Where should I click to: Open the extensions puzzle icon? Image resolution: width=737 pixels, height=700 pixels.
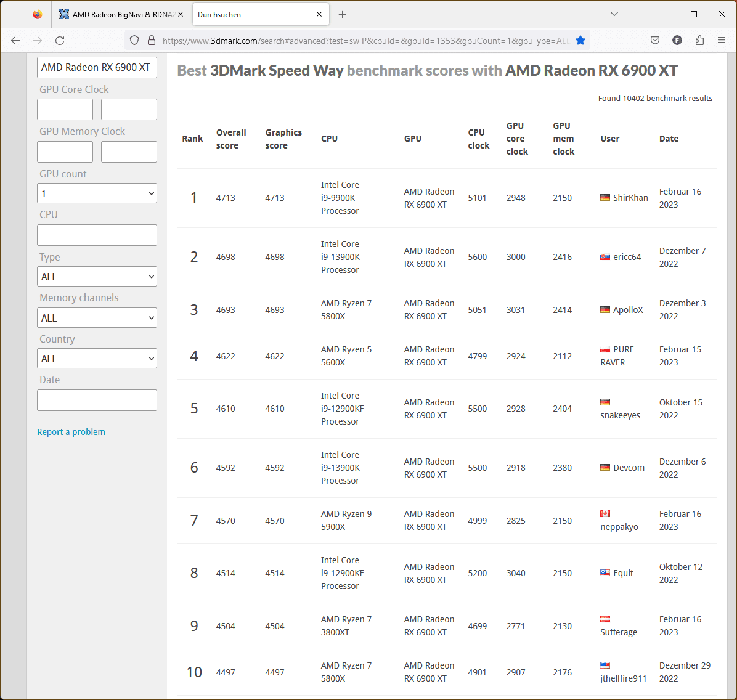point(699,41)
